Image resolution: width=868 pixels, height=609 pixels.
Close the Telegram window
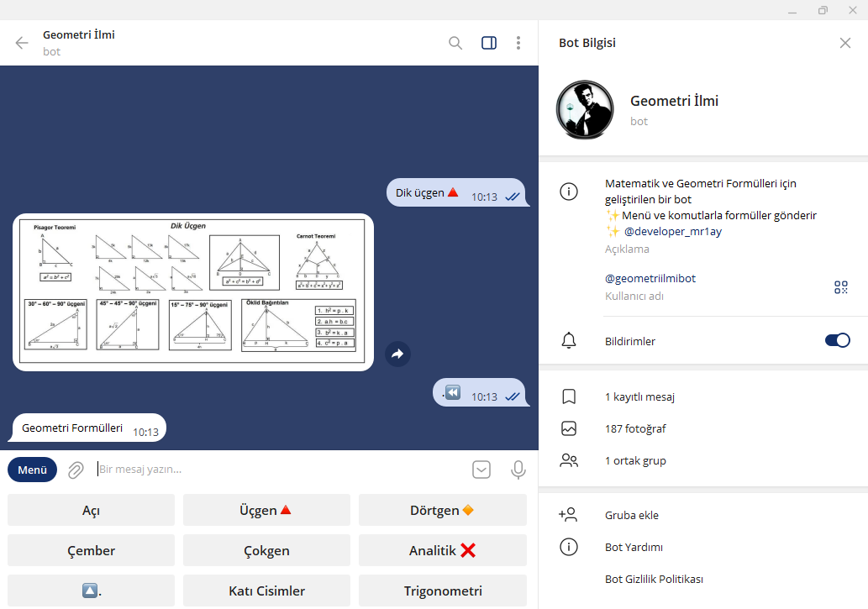click(x=853, y=10)
